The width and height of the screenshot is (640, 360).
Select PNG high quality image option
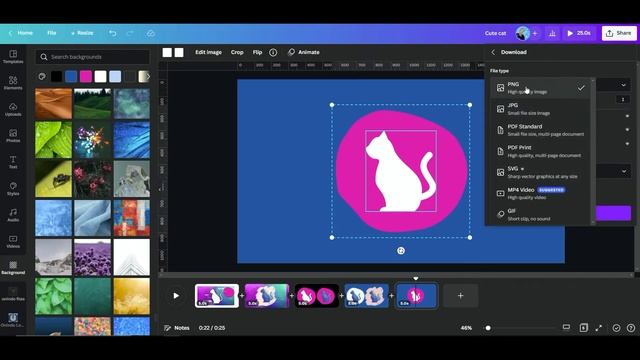[x=540, y=88]
